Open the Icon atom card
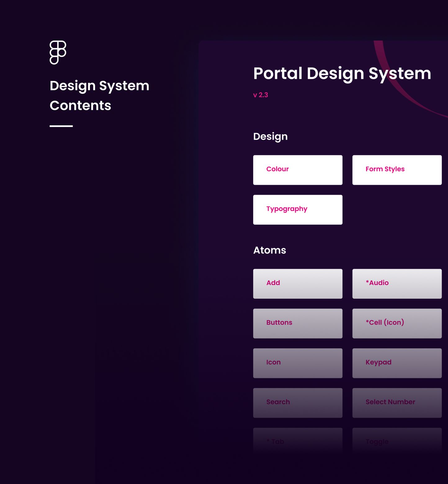The image size is (448, 484). [298, 362]
